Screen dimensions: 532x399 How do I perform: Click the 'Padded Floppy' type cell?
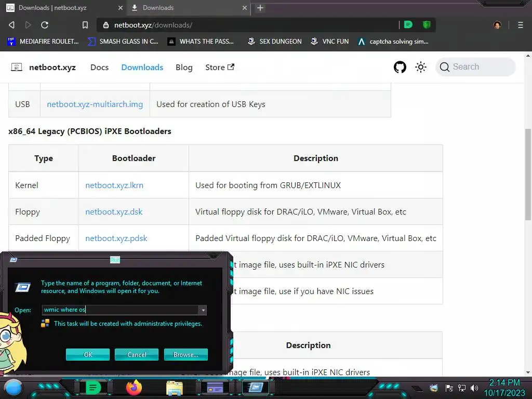pyautogui.click(x=43, y=238)
